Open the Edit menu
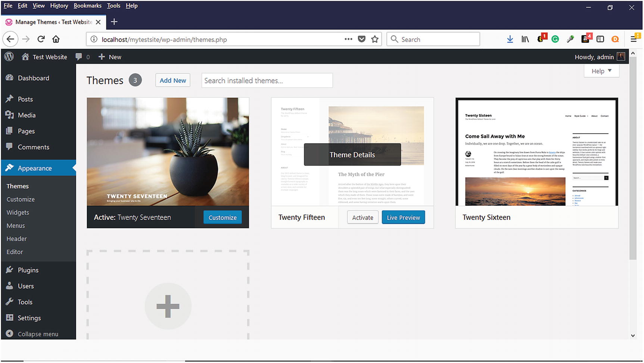644x363 pixels. (22, 6)
